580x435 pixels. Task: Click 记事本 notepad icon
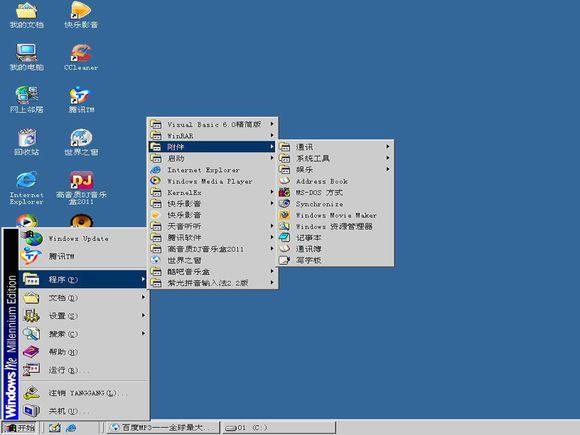click(284, 237)
